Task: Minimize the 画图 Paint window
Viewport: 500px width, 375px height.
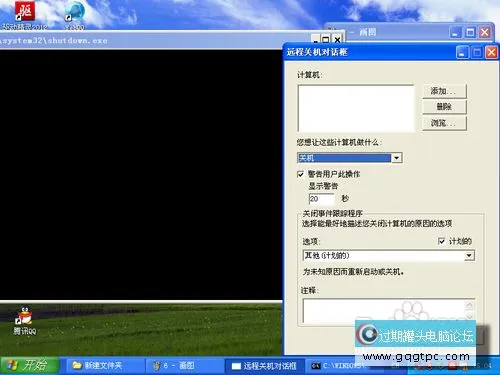Action: click(455, 32)
